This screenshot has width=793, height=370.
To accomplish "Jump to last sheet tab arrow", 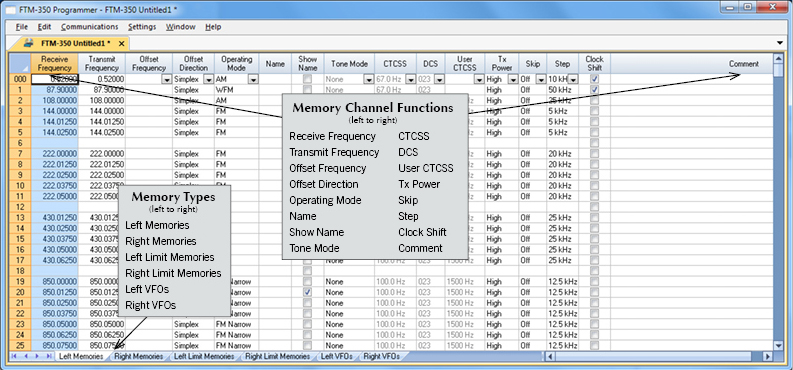I will (x=49, y=356).
